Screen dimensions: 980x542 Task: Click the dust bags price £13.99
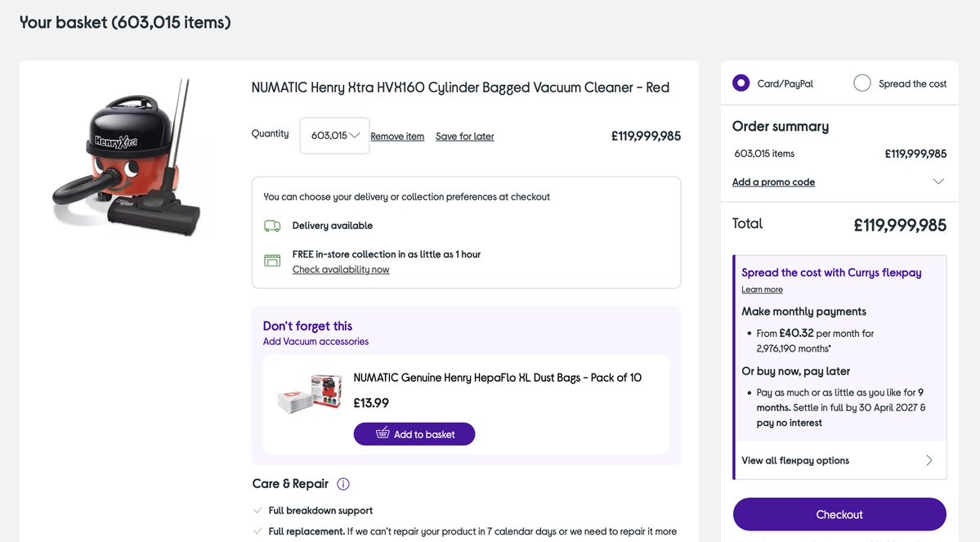click(371, 403)
